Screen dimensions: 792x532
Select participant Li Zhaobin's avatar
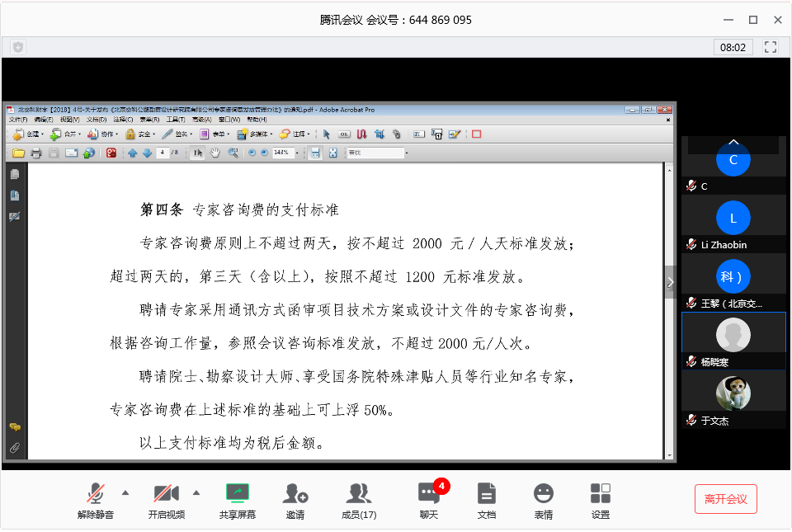tap(733, 218)
